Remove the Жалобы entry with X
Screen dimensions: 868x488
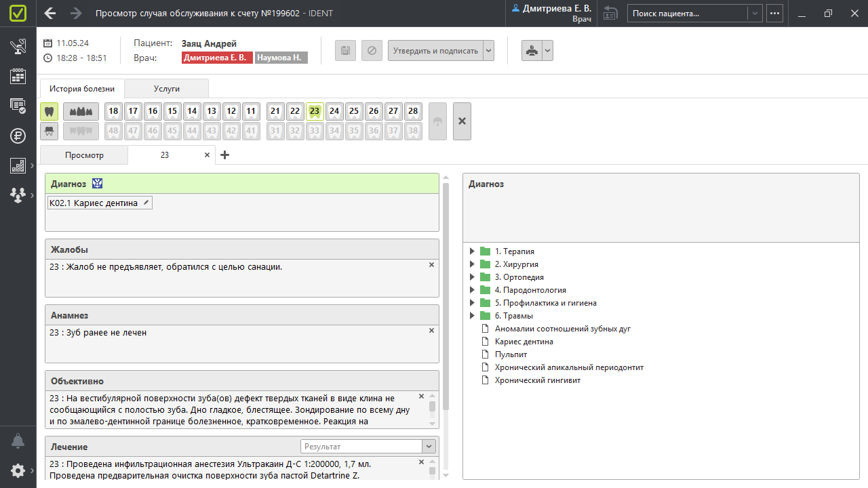click(x=431, y=265)
